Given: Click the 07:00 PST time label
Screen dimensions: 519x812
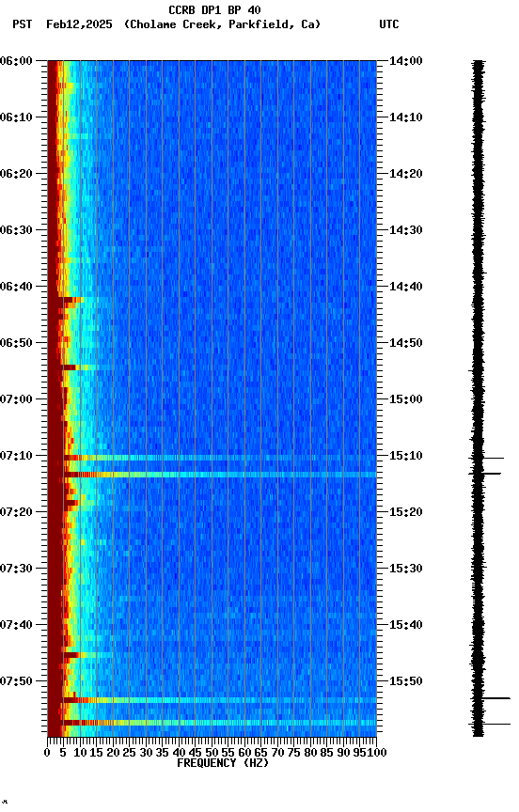Looking at the screenshot, I should (x=16, y=399).
